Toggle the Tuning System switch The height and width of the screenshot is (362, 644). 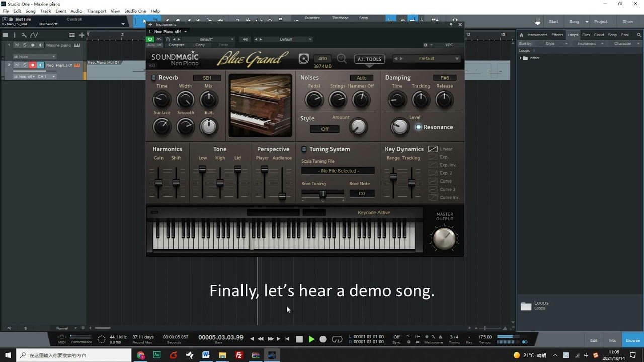tap(304, 149)
